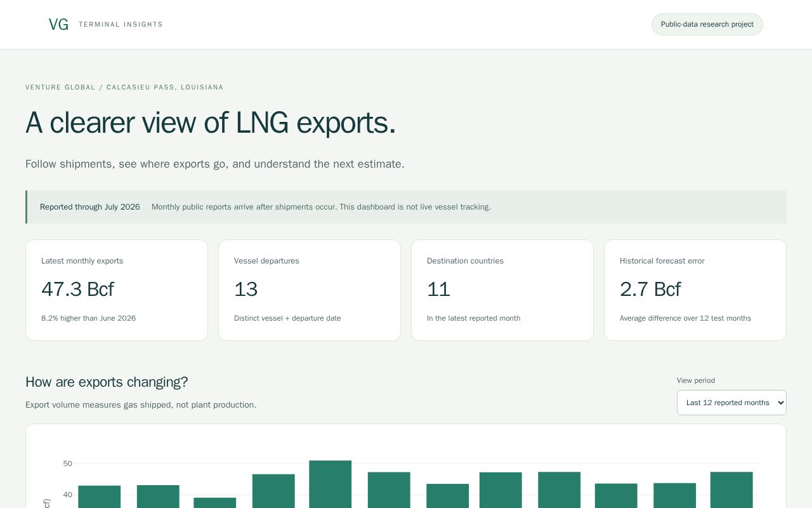This screenshot has height=508, width=812.
Task: Click the Public-data research project badge
Action: (707, 25)
